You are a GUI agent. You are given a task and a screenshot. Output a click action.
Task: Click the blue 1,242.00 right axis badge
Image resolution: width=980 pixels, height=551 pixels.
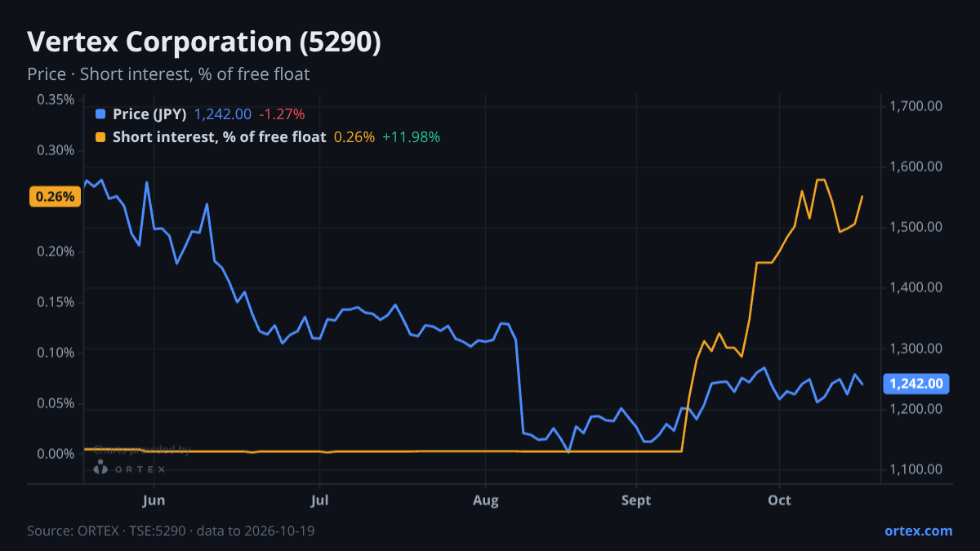point(916,384)
